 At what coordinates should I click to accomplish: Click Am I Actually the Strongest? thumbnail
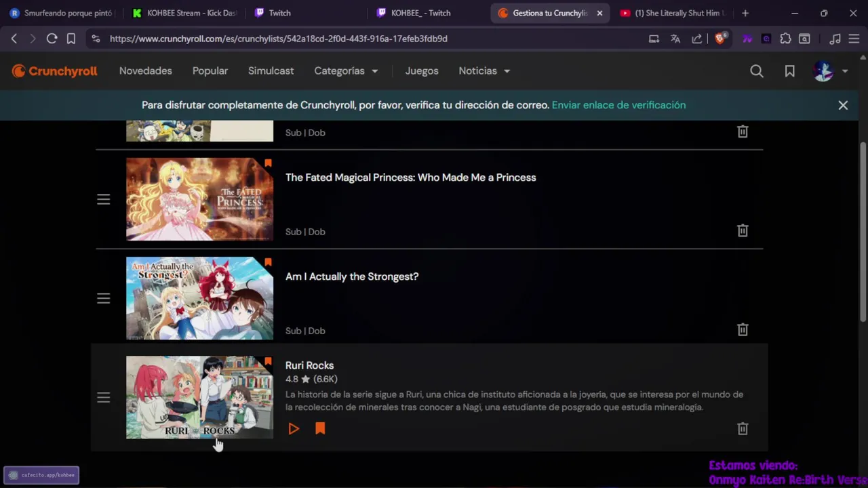tap(199, 298)
